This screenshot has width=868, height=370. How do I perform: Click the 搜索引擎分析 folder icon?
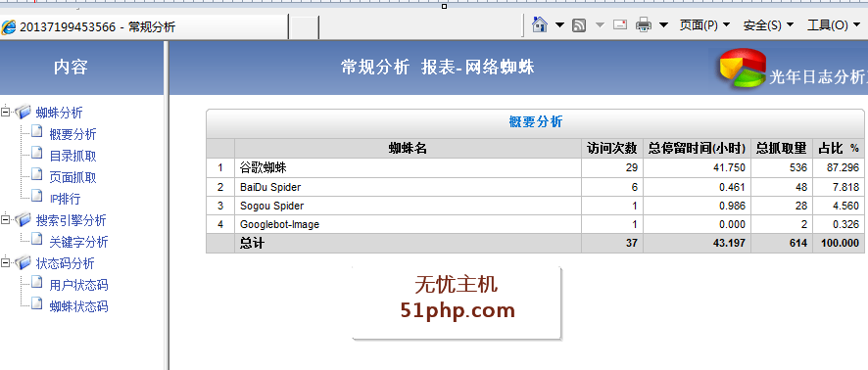(24, 220)
